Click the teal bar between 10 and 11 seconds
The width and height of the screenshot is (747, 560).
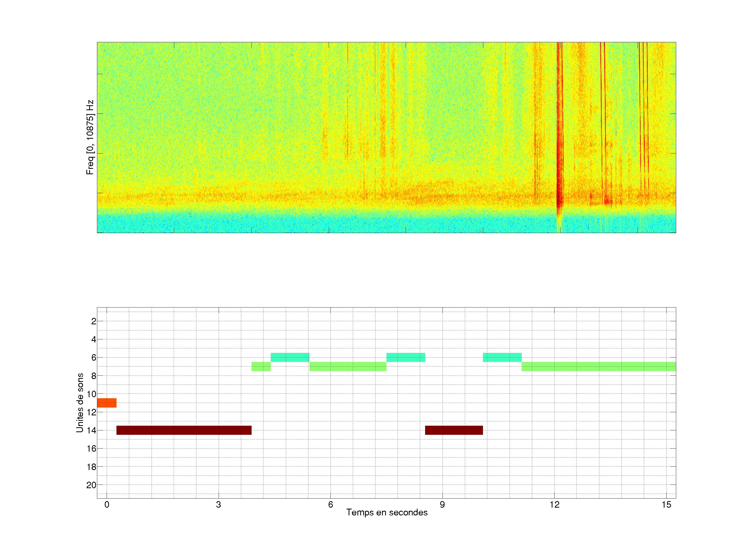point(502,357)
